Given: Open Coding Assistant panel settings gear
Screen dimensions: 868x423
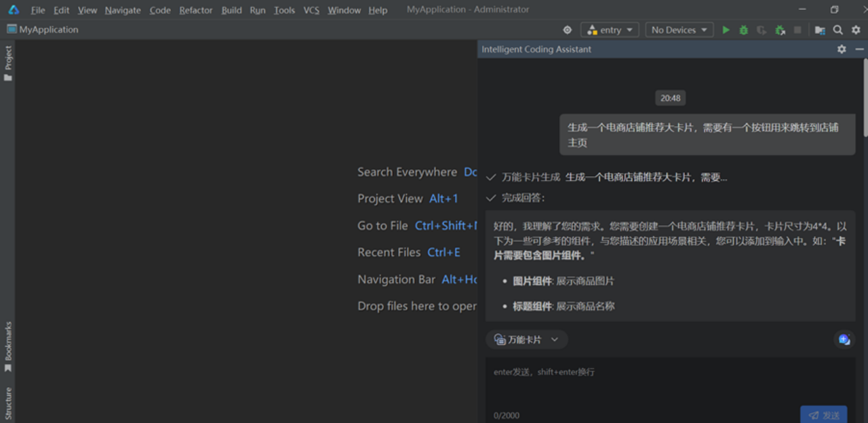Looking at the screenshot, I should click(842, 49).
